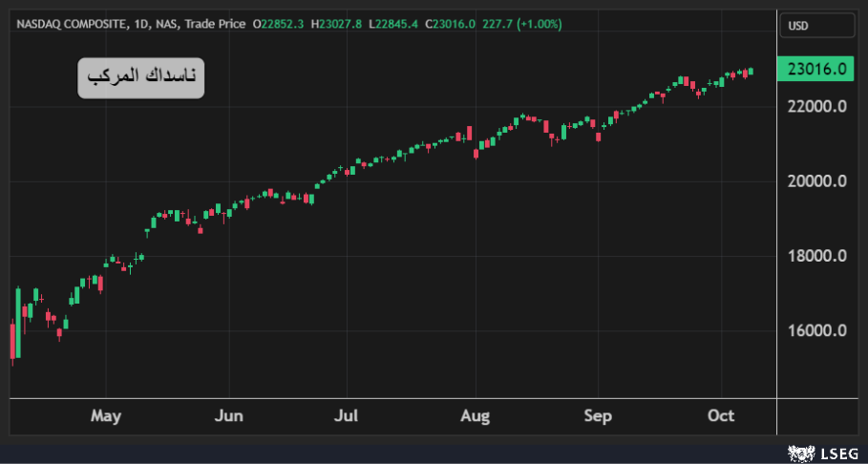Select May on the time axis

tap(106, 416)
